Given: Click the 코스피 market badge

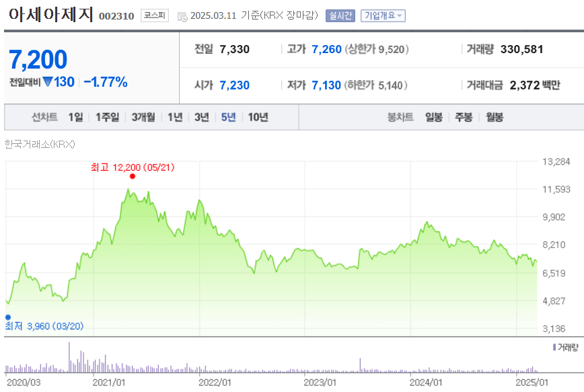Looking at the screenshot, I should [155, 15].
